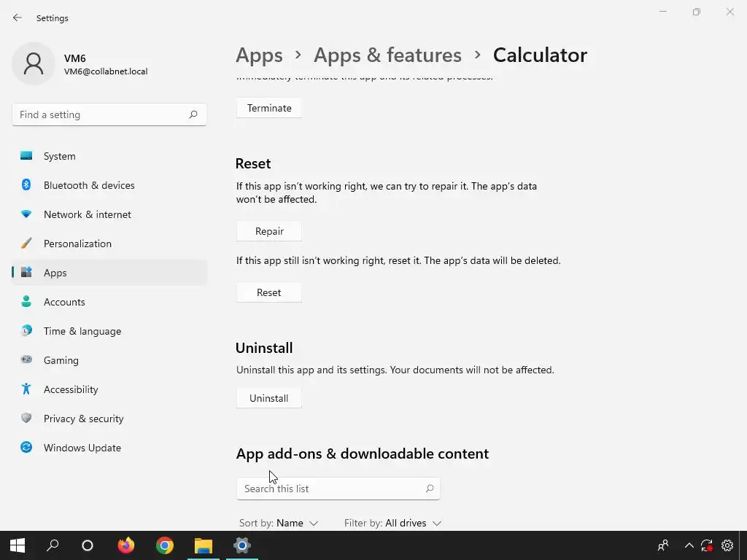Click the Accounts person icon
747x560 pixels.
pyautogui.click(x=26, y=301)
